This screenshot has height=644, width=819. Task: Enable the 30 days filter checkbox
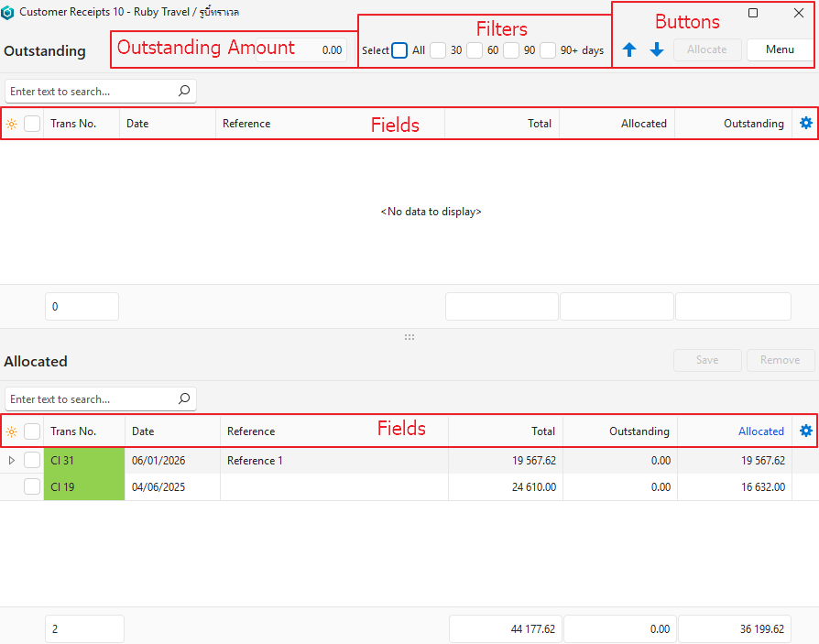[438, 50]
